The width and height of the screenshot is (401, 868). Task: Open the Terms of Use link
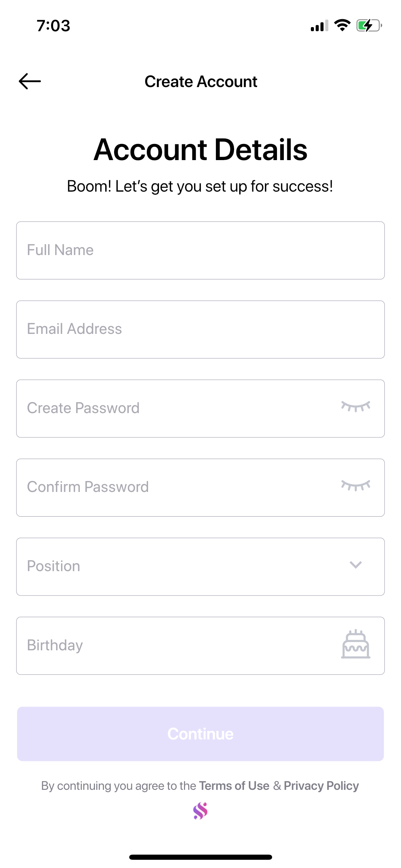click(x=234, y=786)
